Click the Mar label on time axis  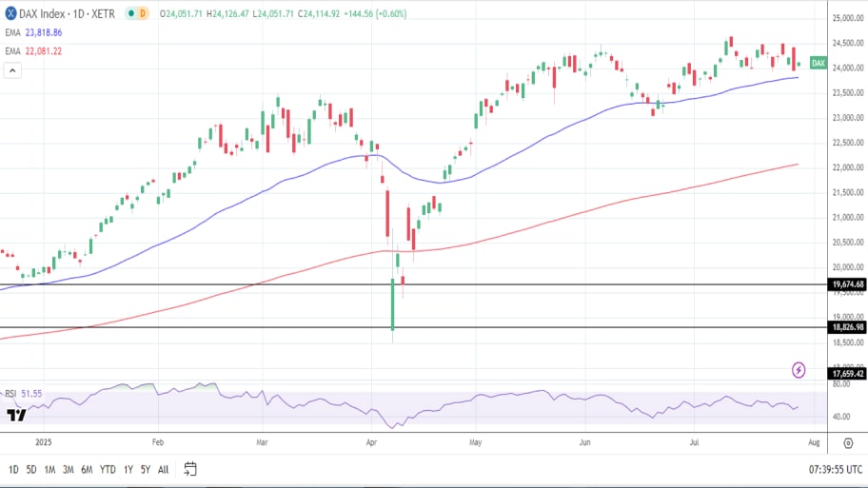262,442
